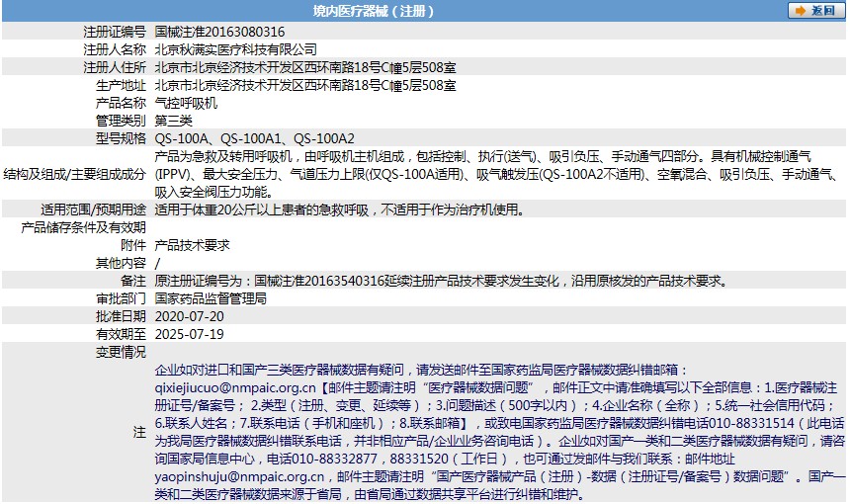Select registration number 国械注准20163080316

point(219,32)
